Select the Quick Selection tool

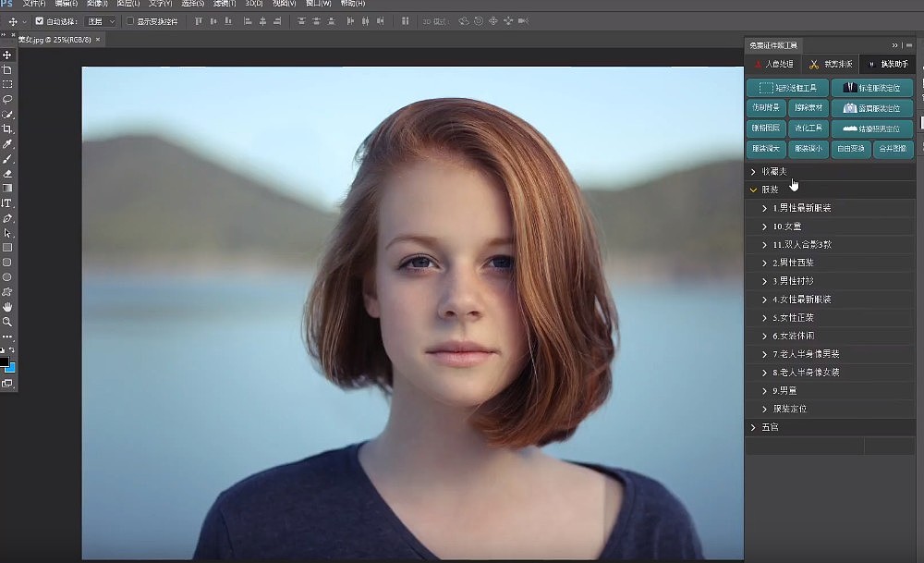(7, 115)
